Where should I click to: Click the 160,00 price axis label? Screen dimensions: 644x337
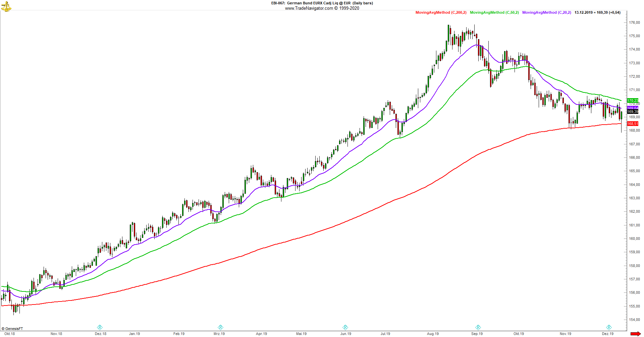pos(634,239)
